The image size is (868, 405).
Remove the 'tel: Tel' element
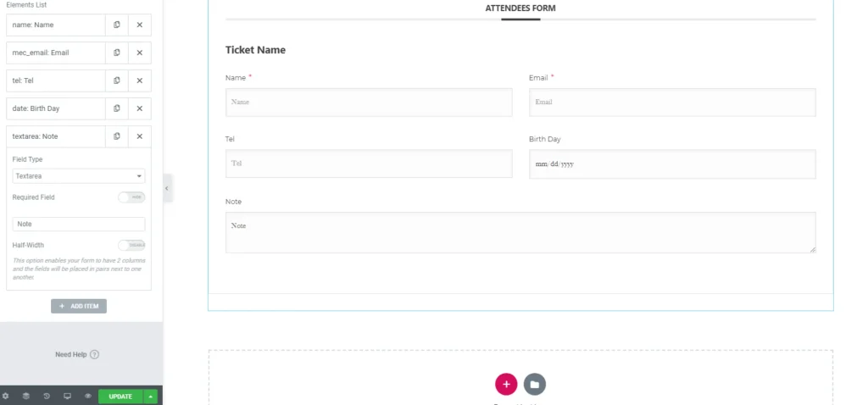pyautogui.click(x=140, y=80)
